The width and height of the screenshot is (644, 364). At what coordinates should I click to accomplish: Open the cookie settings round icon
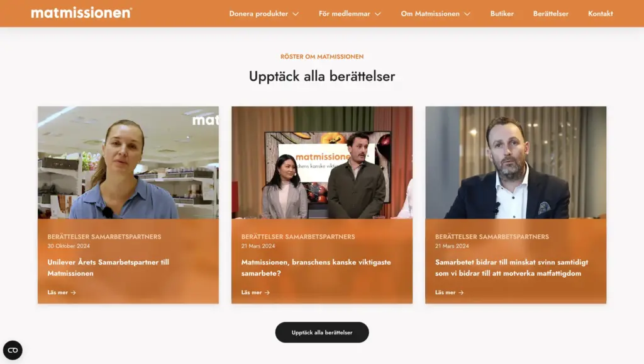[x=13, y=350]
